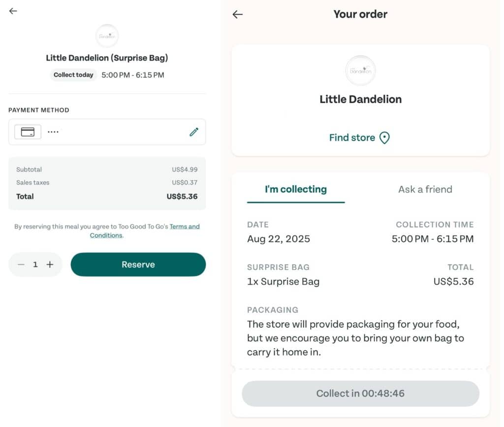This screenshot has height=427, width=504.
Task: Select the masked card number field
Action: point(107,132)
